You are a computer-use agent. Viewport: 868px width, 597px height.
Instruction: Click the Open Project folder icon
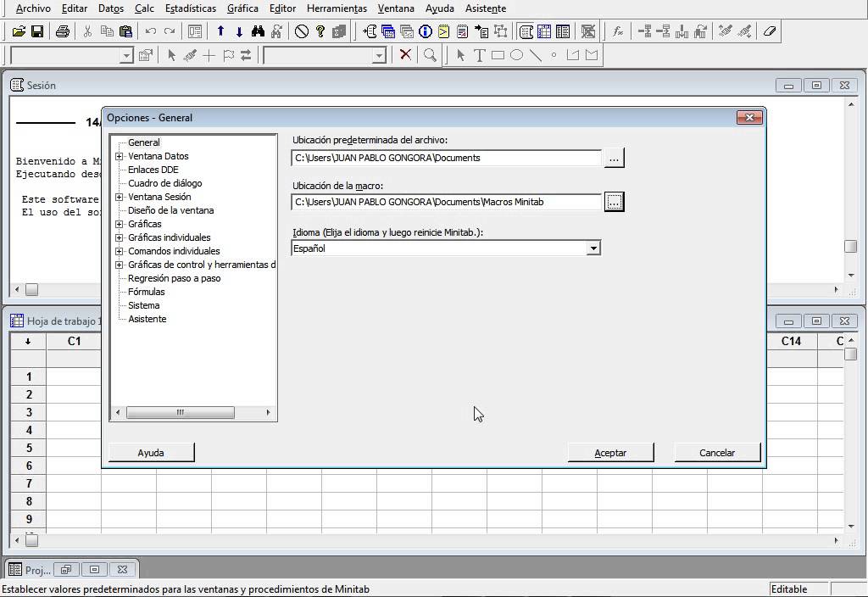pyautogui.click(x=19, y=31)
